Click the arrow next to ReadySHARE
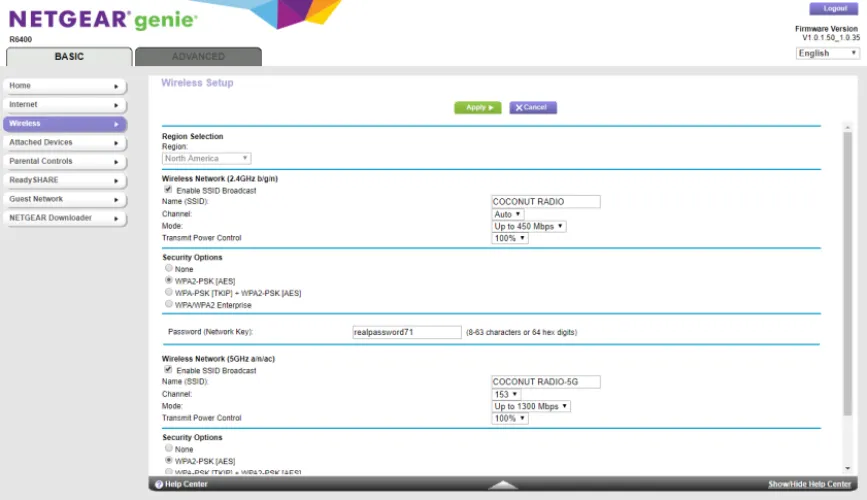The height and width of the screenshot is (500, 867). [x=116, y=181]
